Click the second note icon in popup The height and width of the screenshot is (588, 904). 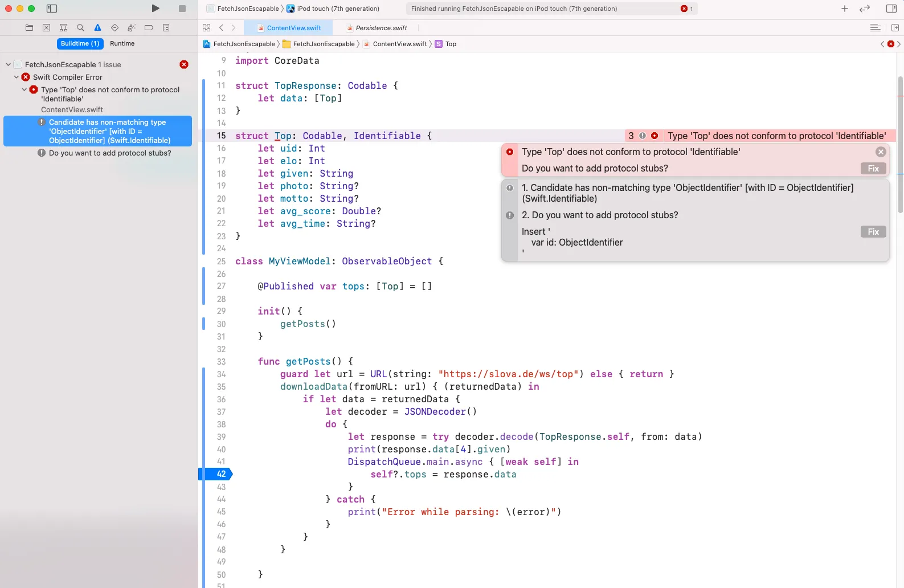(510, 215)
